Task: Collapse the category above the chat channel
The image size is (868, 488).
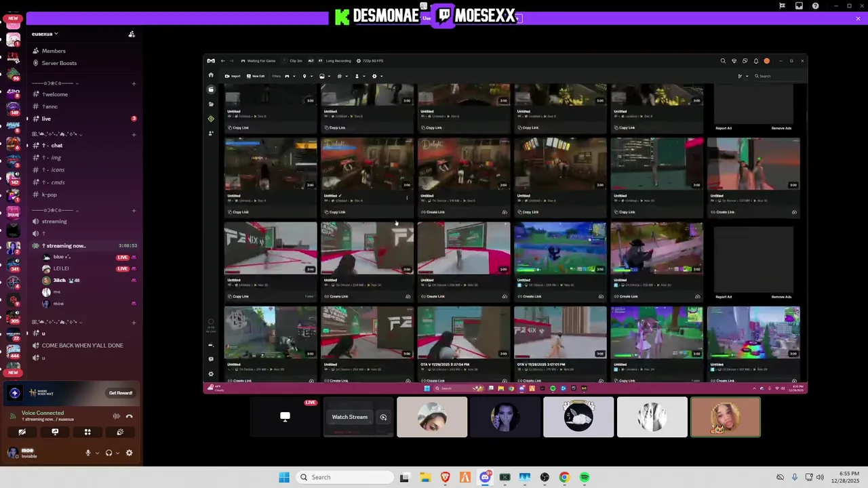Action: (56, 134)
